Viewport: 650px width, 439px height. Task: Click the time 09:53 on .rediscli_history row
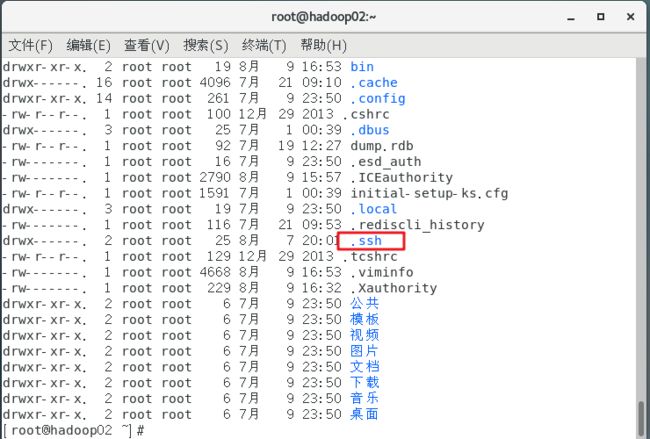pos(322,225)
